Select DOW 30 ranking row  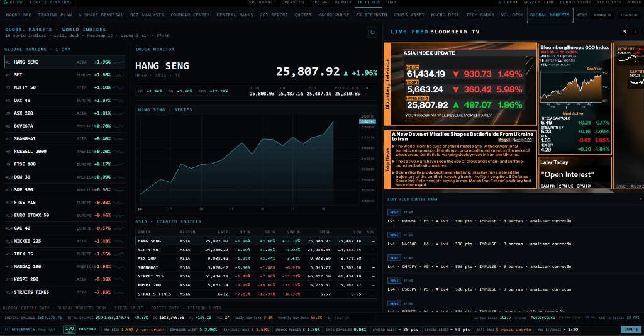64,177
